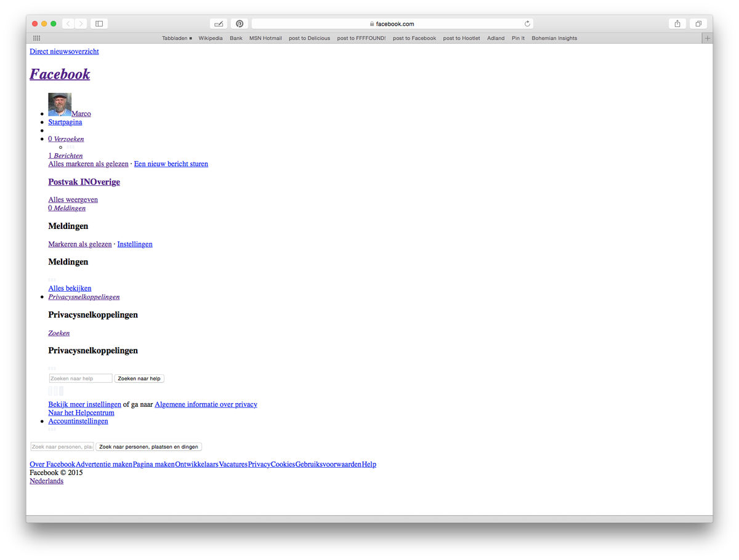Click the sketch annotation extension icon
Screen dimensions: 739x560
(x=219, y=23)
